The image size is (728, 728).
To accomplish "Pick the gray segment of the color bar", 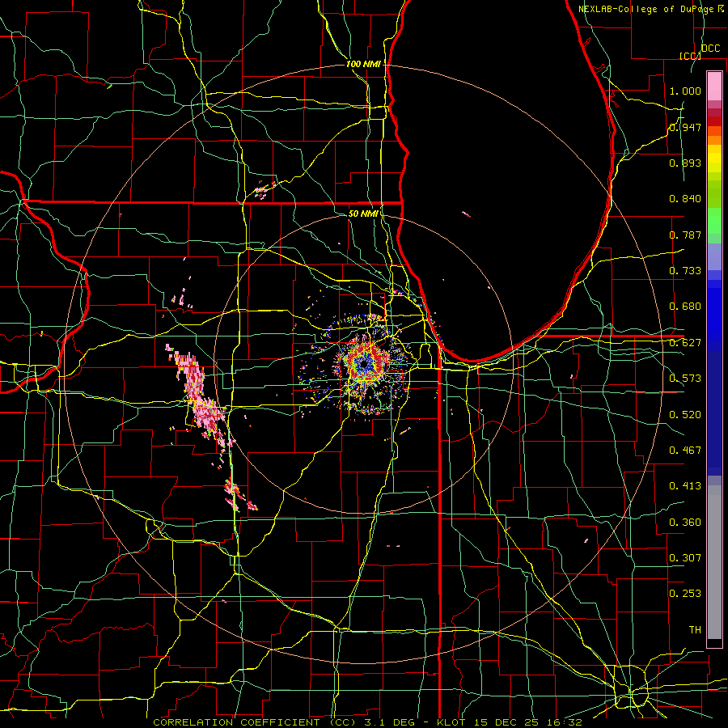I will [714, 562].
